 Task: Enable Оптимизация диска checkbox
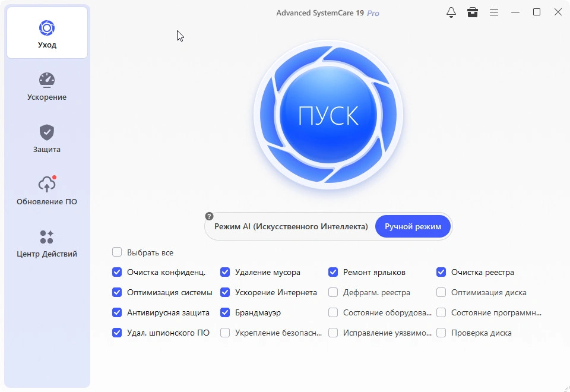(441, 293)
